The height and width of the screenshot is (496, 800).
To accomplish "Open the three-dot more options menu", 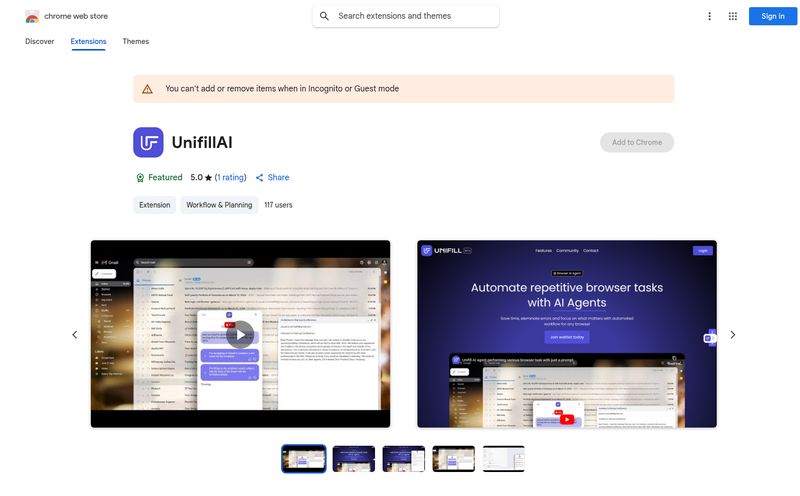I will coord(709,16).
